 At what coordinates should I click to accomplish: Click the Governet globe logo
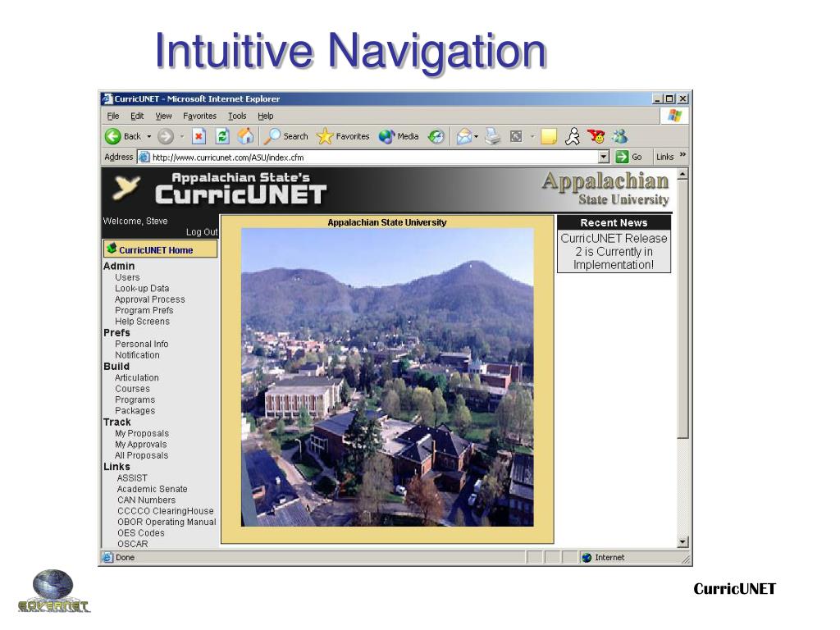coord(53,591)
